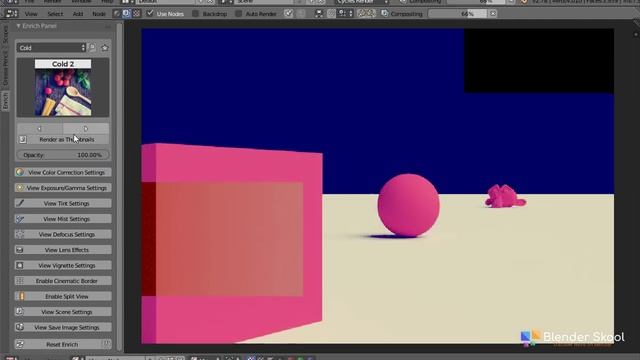Open View Color Correction Settings
This screenshot has width=640, height=360.
coord(63,172)
